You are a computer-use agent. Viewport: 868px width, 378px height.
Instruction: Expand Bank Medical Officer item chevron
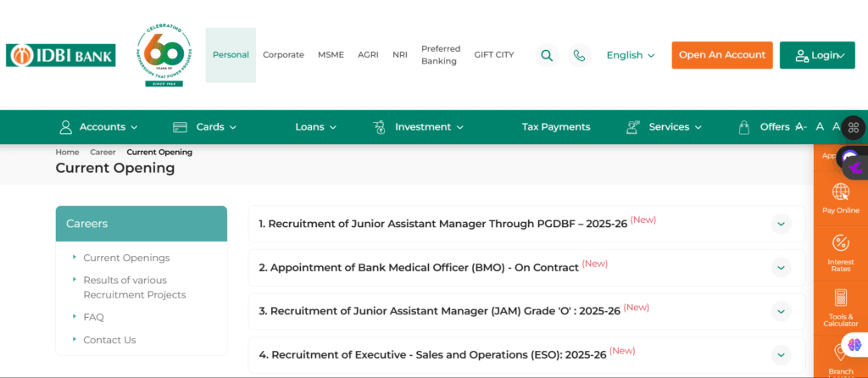click(781, 268)
